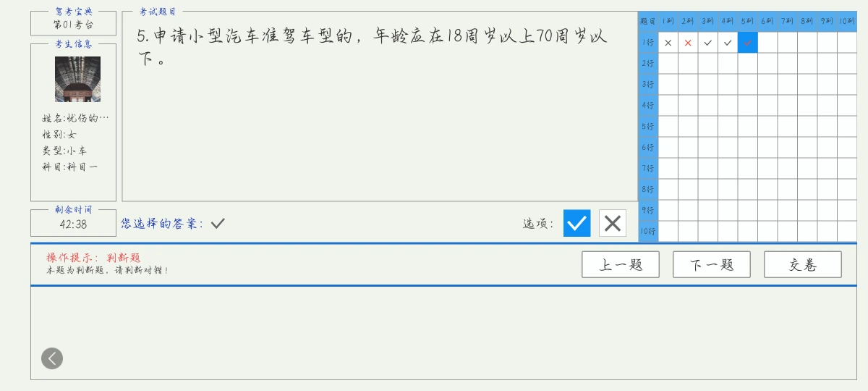This screenshot has height=391, width=868.
Task: Open question 3 cell with checkmark
Action: [x=707, y=43]
